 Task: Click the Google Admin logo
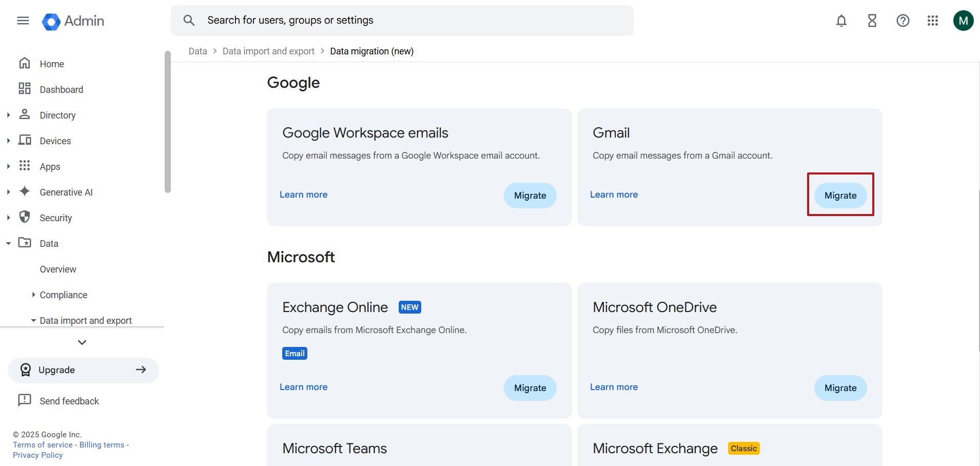pyautogui.click(x=73, y=21)
